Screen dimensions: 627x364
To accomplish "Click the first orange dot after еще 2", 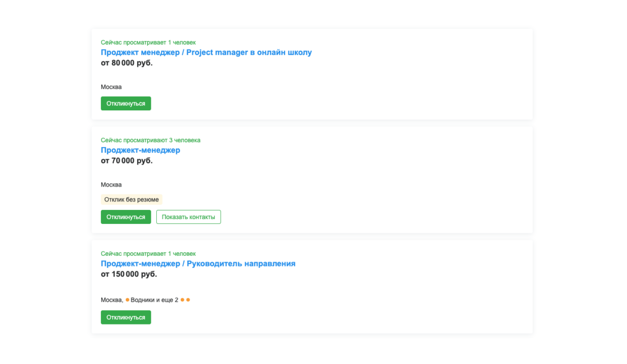I will [182, 300].
